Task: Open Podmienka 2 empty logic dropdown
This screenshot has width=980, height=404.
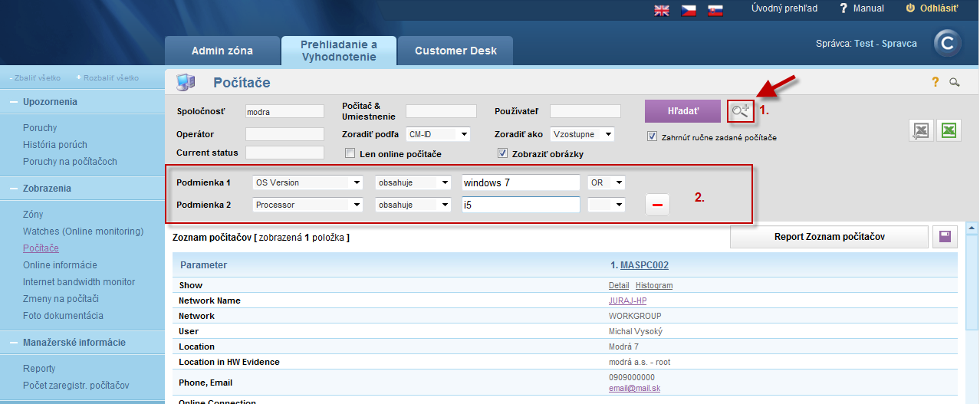Action: [x=606, y=205]
